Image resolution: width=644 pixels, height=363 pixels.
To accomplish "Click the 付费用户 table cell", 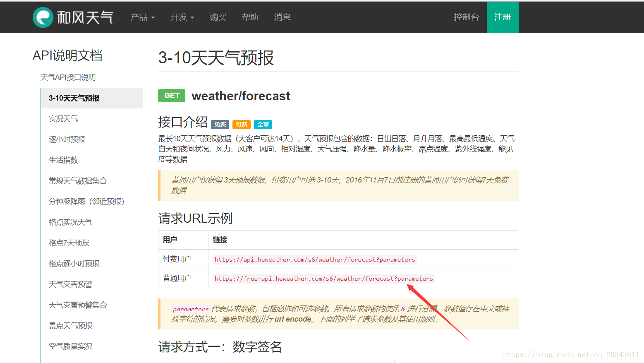I will [x=183, y=259].
